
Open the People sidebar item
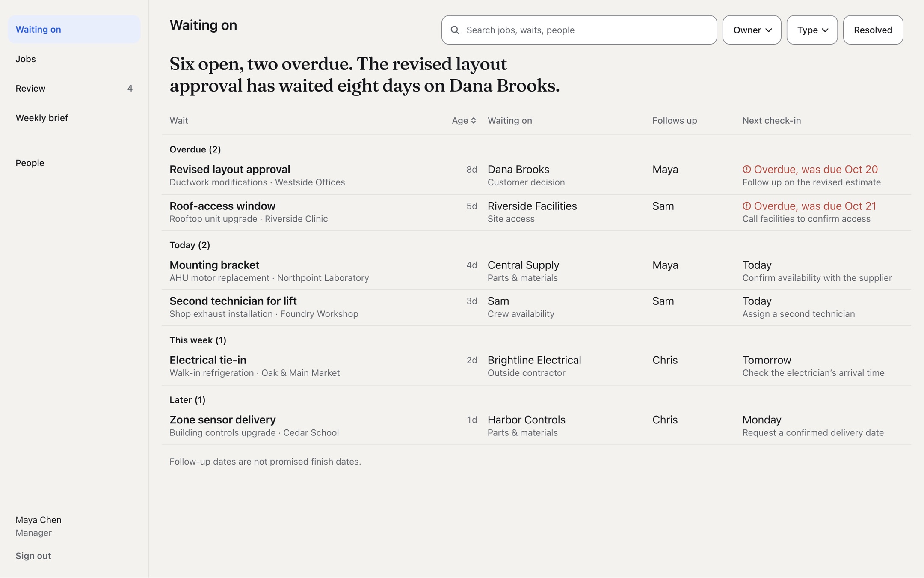click(x=74, y=163)
